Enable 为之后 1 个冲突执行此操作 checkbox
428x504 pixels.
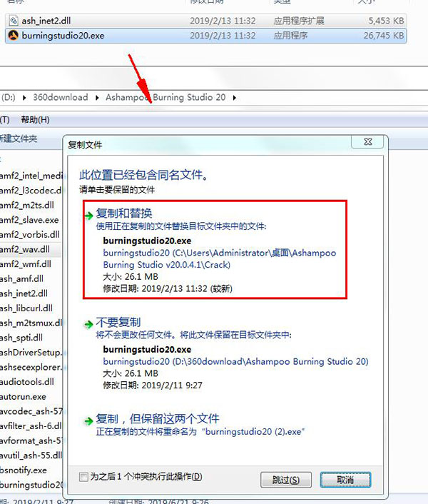point(85,477)
